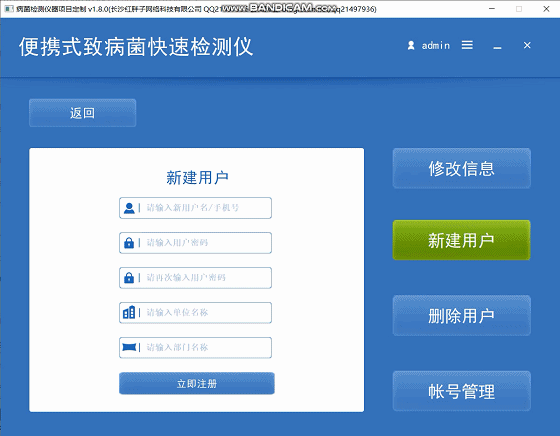The image size is (560, 436).
Task: Focus the new username/phone input field
Action: (195, 208)
